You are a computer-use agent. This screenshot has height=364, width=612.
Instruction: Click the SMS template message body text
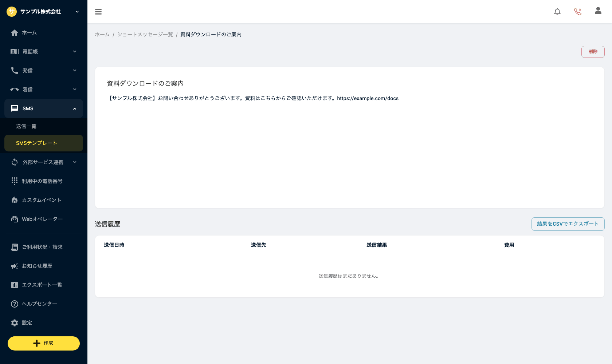tap(253, 98)
